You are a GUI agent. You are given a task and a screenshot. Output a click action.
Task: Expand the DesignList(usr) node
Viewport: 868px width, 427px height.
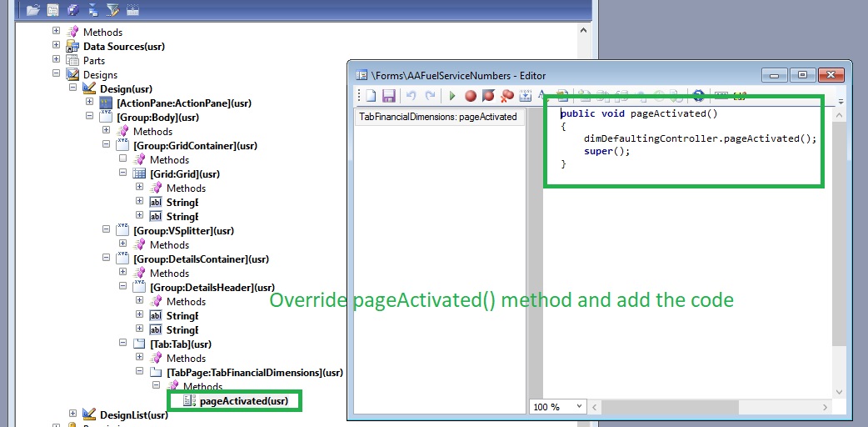(72, 414)
